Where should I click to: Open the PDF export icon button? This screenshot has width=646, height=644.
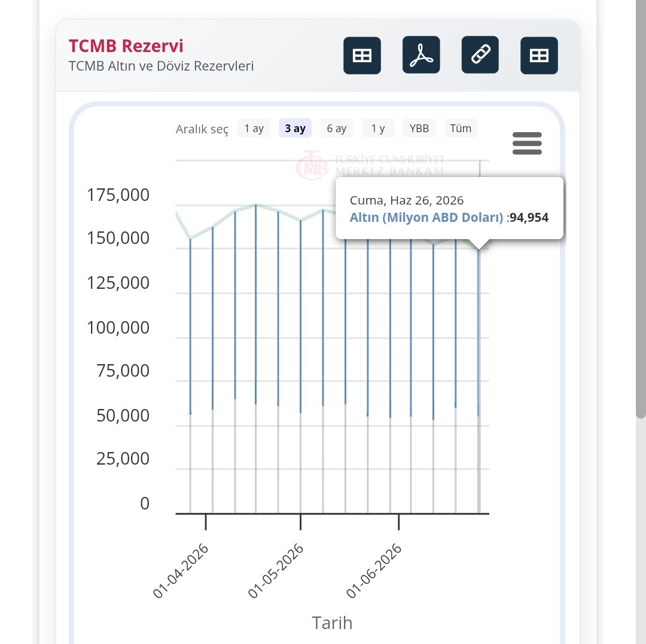point(421,55)
